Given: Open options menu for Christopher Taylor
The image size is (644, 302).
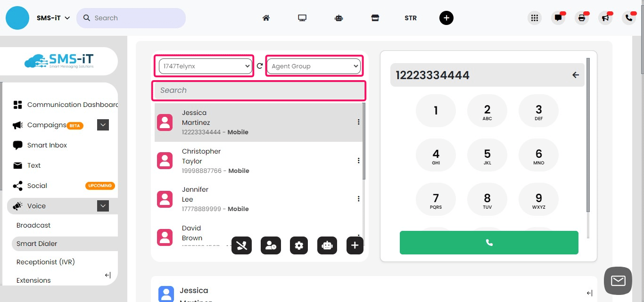Looking at the screenshot, I should pyautogui.click(x=358, y=161).
